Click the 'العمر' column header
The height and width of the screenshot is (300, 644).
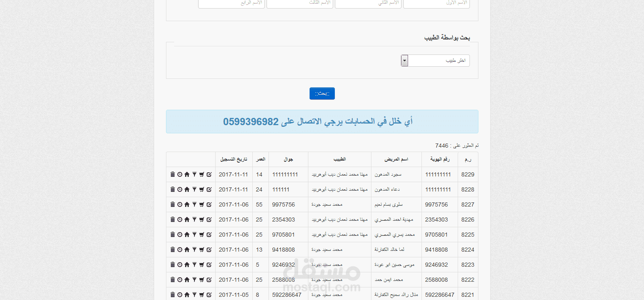261,159
